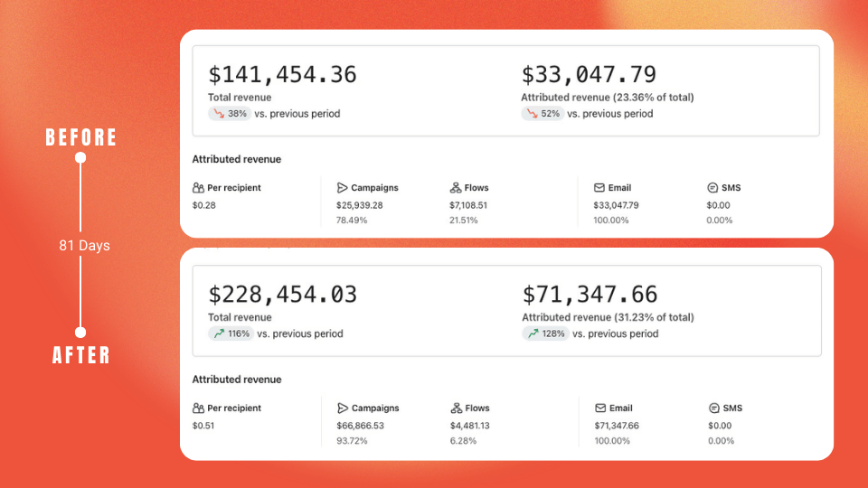Click the 38% downward trend badge
The width and height of the screenshot is (868, 488).
pyautogui.click(x=229, y=114)
